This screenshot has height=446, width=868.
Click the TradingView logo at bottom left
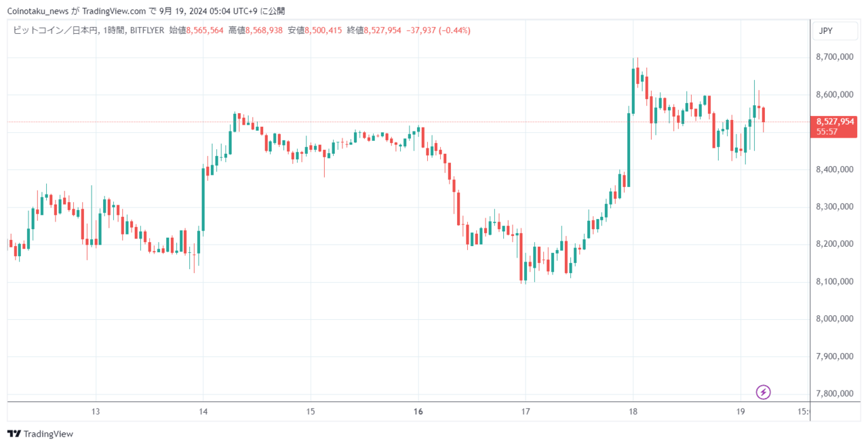pos(40,434)
